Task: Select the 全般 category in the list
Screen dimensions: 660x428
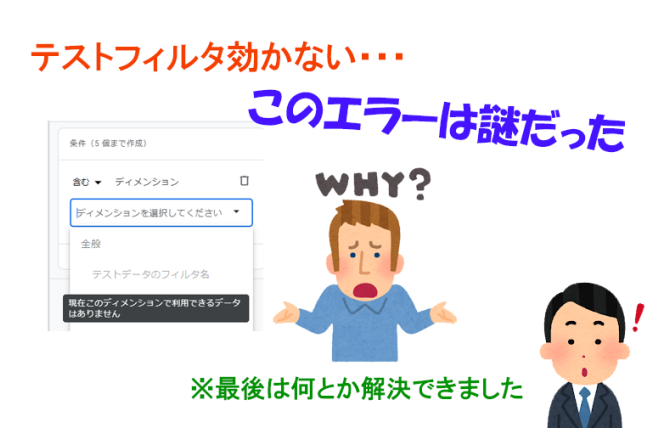Action: 91,243
